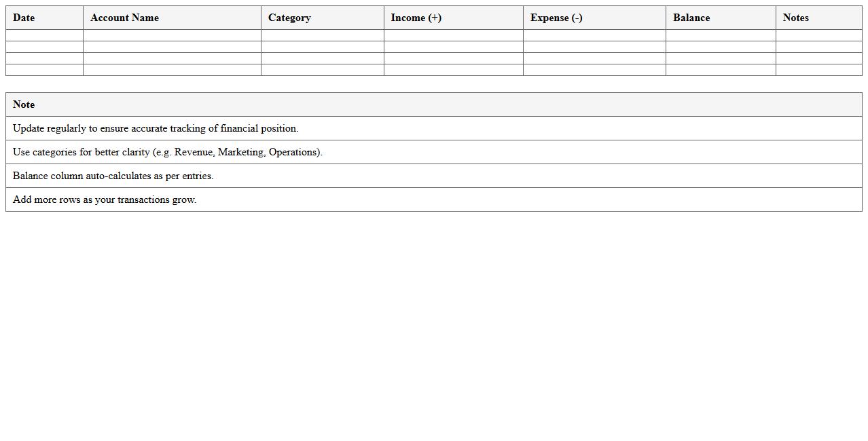This screenshot has width=868, height=441.
Task: Select first empty cell under Balance
Action: (721, 35)
